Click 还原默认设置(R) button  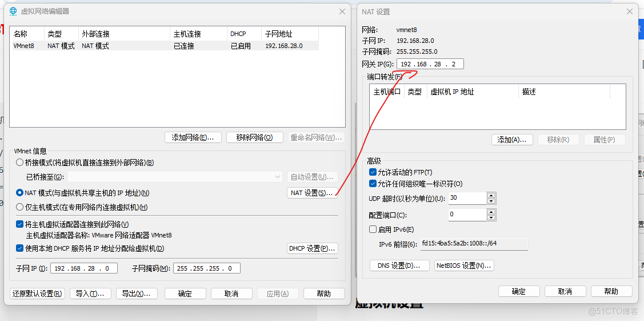(37, 294)
